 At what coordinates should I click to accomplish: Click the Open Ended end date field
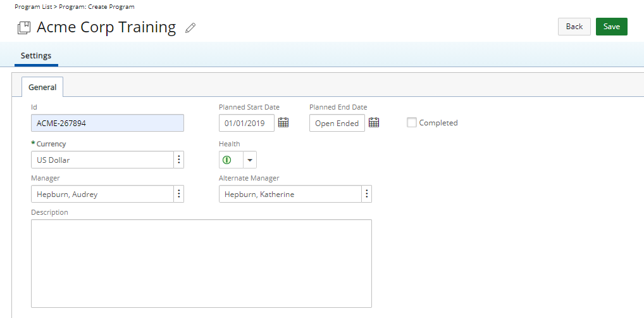coord(337,123)
